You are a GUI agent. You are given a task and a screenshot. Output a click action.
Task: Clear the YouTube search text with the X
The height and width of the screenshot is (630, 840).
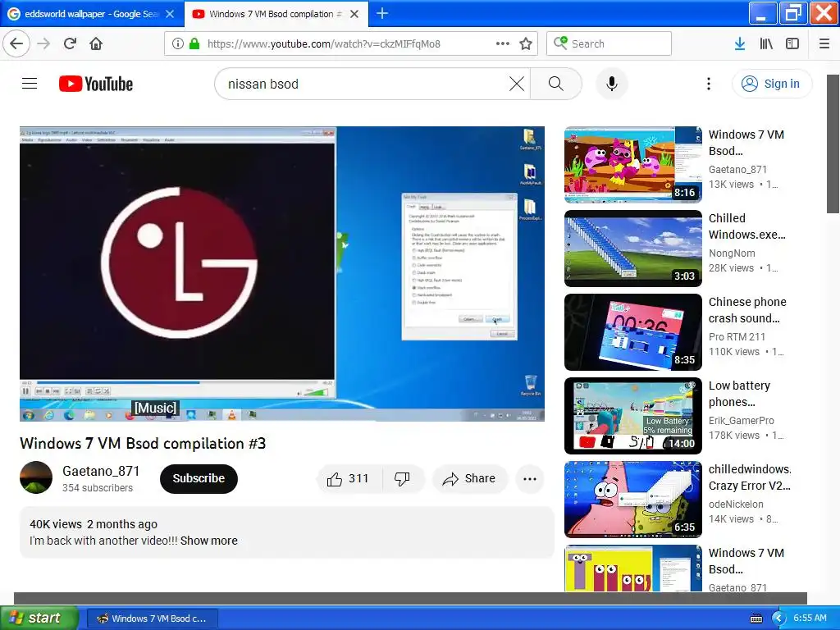(x=517, y=84)
